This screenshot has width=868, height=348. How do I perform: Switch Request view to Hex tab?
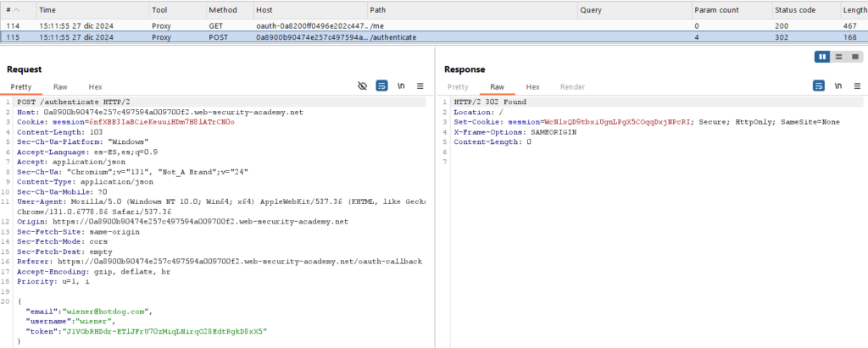[95, 87]
